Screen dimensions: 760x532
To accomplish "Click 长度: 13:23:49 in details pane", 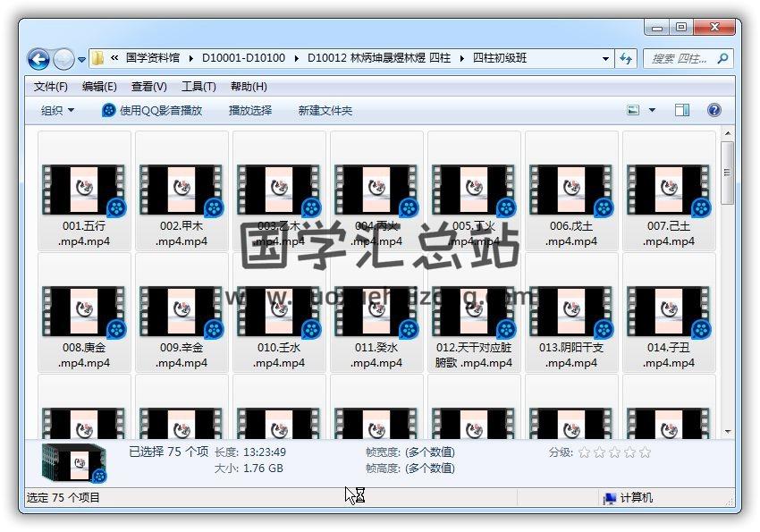I will pyautogui.click(x=250, y=452).
